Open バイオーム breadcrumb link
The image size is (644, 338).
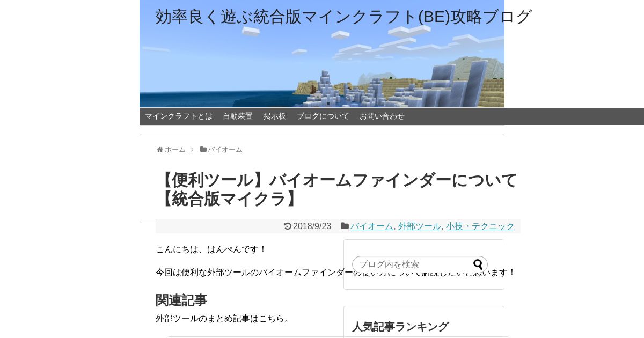click(225, 150)
